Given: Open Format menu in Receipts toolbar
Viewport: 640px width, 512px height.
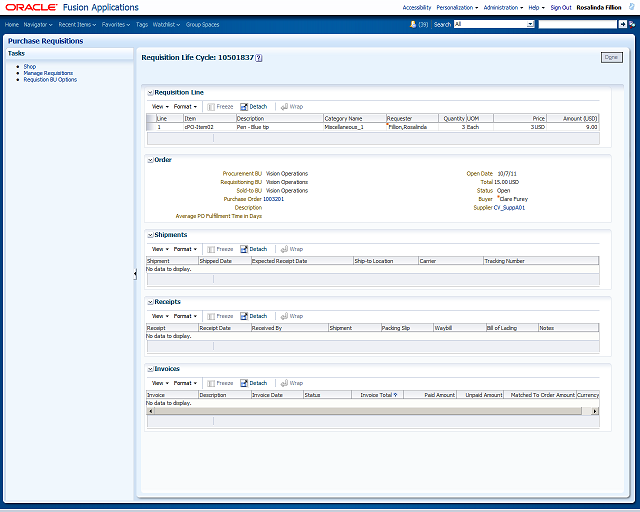Looking at the screenshot, I should [185, 316].
